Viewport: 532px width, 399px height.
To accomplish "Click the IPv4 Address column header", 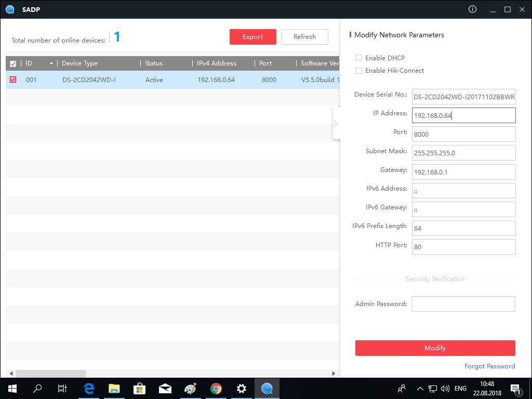I will click(x=216, y=63).
